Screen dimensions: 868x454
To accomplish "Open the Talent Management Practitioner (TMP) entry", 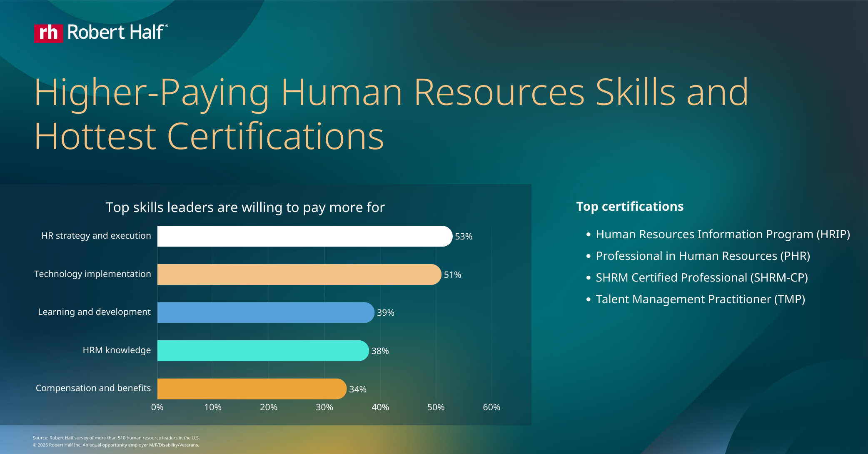I will pos(700,299).
